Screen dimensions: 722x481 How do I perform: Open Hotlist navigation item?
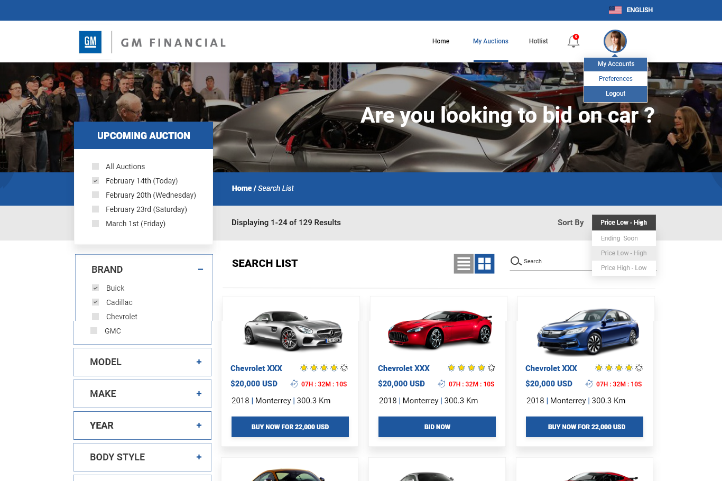[x=538, y=41]
